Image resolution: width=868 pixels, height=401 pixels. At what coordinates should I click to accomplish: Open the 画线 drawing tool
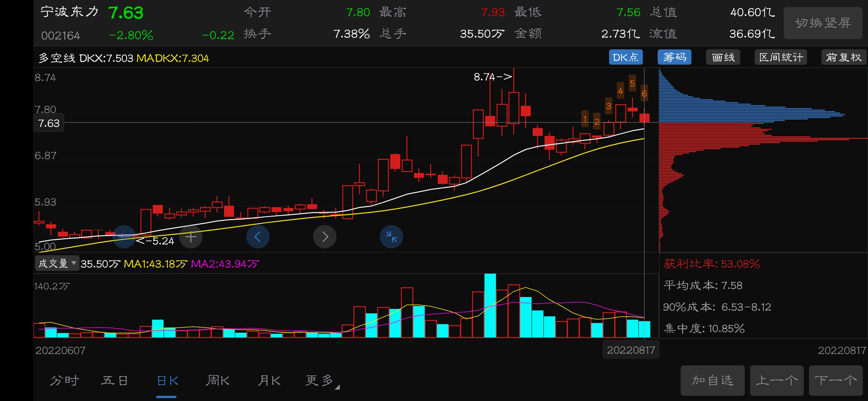723,57
